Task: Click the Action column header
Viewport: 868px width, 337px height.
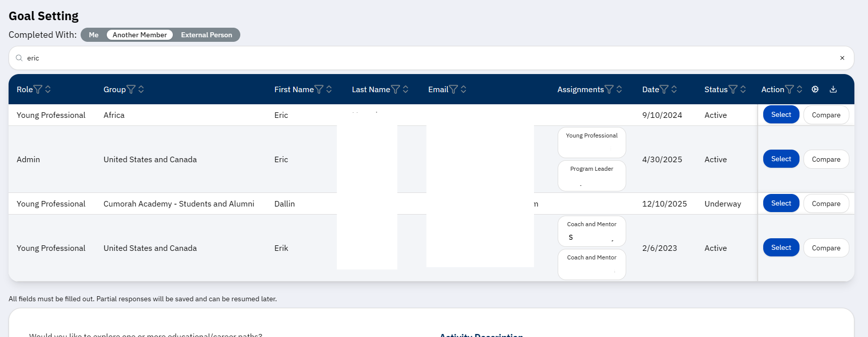Action: [x=772, y=89]
